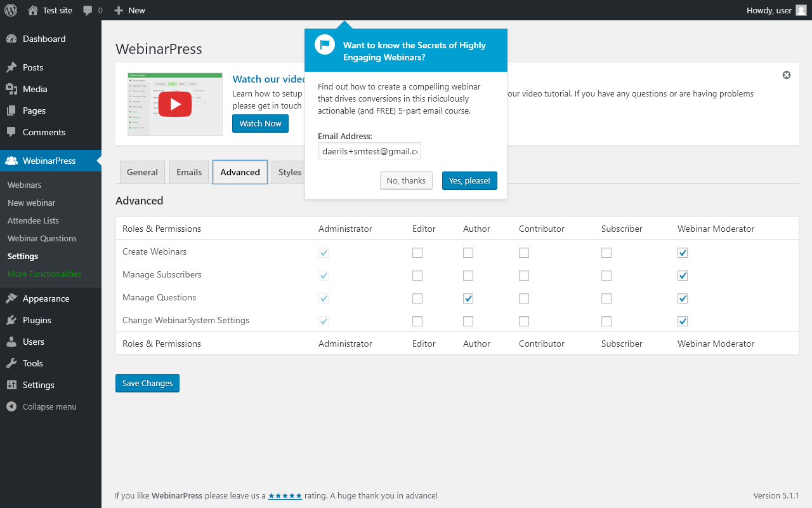Click the Version 5.1.1 text
Image resolution: width=812 pixels, height=508 pixels.
(776, 495)
